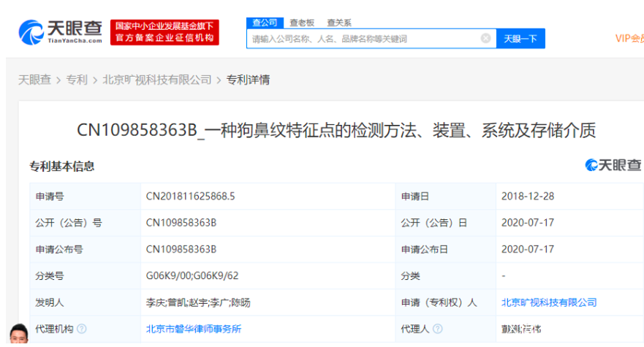644x347 pixels.
Task: Click the 申请号 label cell
Action: tap(85, 197)
